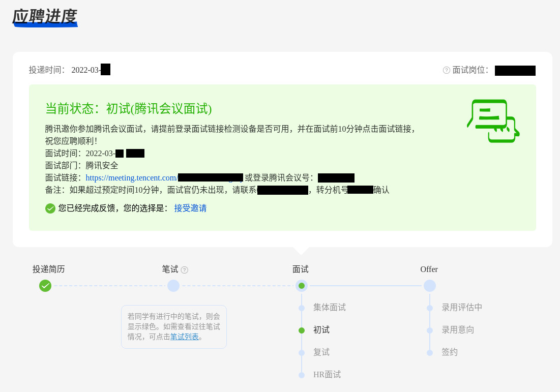The width and height of the screenshot is (560, 392).
Task: Select the 集体面试 sub-step
Action: point(329,308)
